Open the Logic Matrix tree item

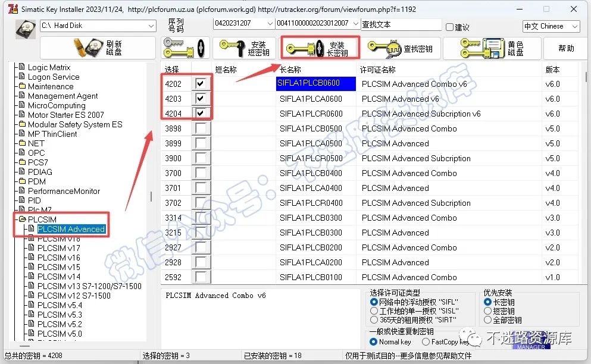tap(49, 67)
